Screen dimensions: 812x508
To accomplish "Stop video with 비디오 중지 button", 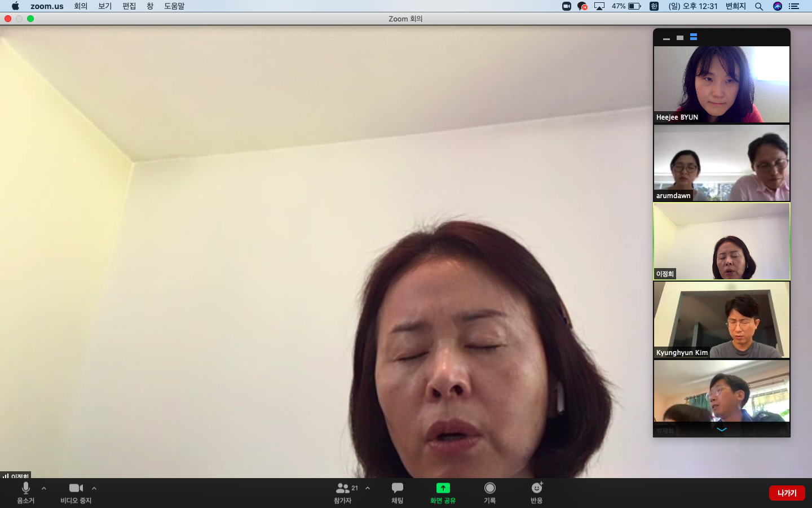I will click(76, 493).
